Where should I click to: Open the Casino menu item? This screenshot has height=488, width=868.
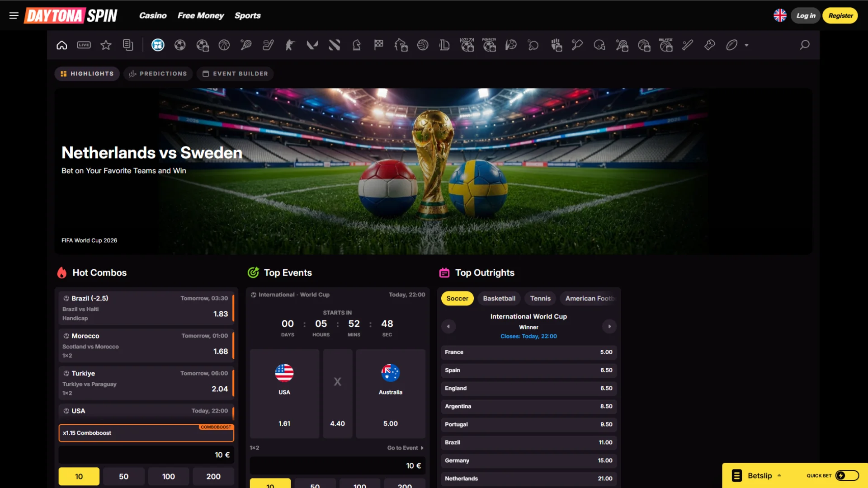[153, 15]
